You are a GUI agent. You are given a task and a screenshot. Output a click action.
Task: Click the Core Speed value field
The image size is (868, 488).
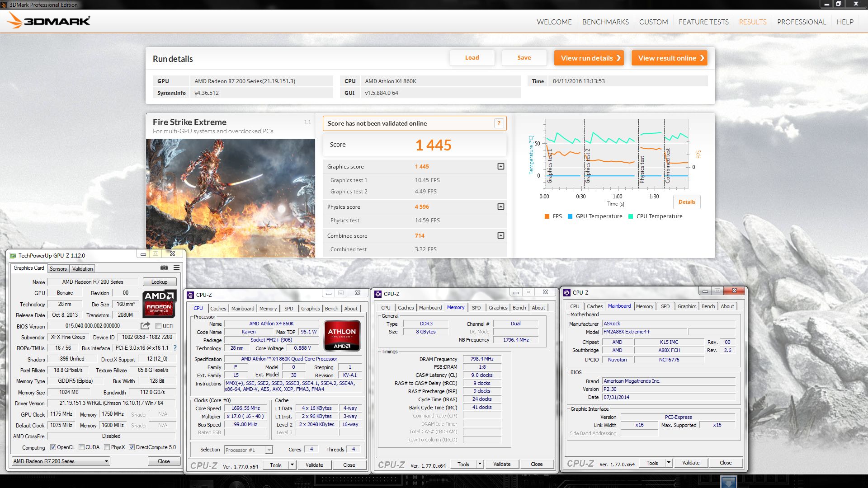[245, 408]
